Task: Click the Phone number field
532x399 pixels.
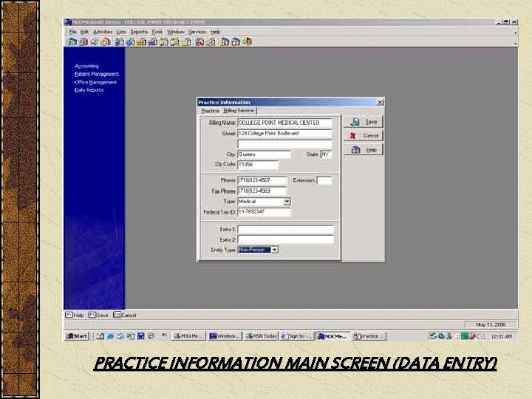Action: (x=262, y=180)
